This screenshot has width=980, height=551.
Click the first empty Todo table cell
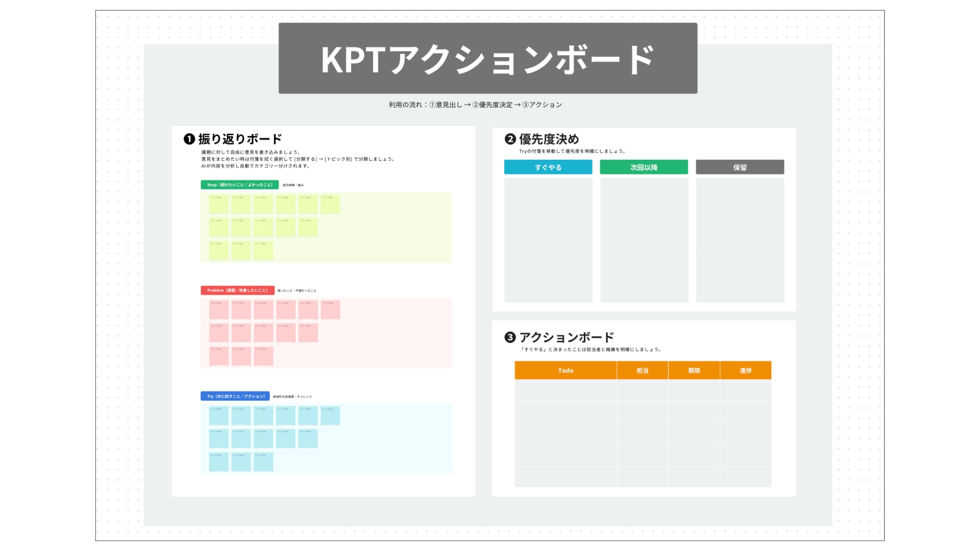pos(565,390)
